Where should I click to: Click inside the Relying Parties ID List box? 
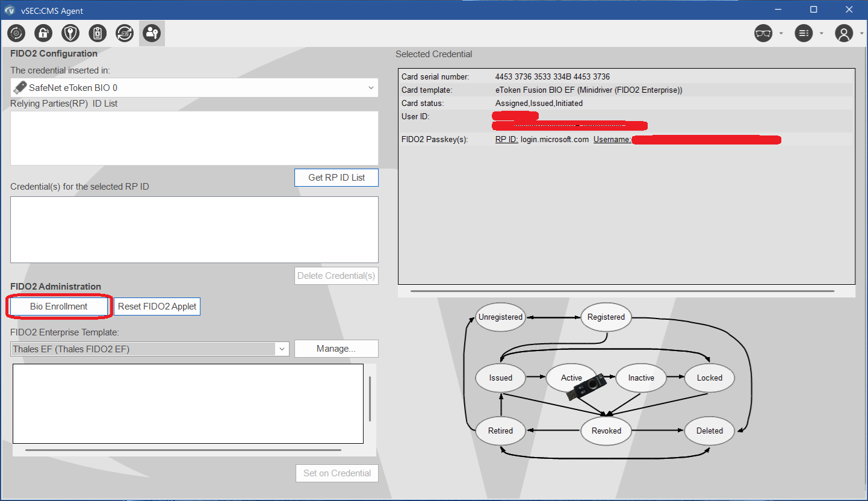pyautogui.click(x=194, y=138)
